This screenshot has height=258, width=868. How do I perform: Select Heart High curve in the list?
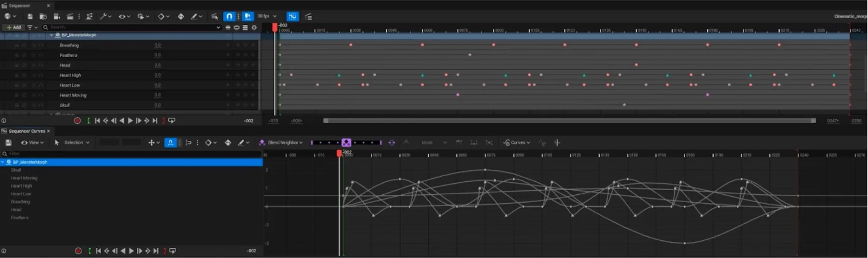[x=22, y=186]
